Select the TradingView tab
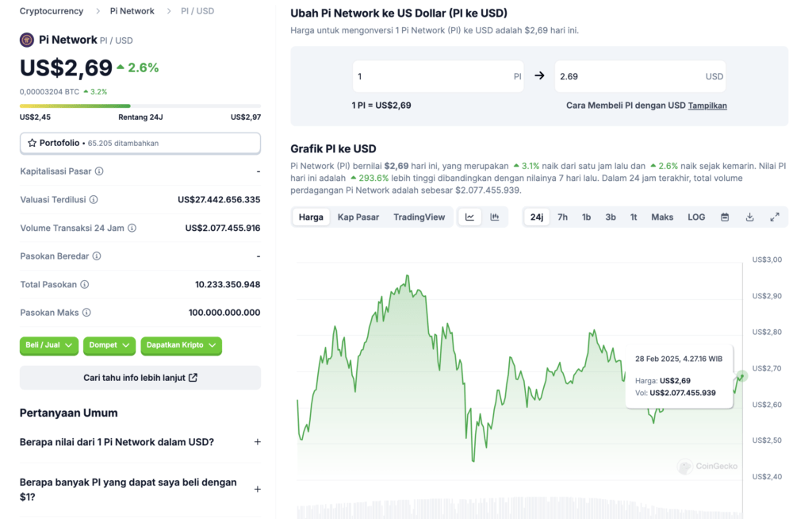 point(419,217)
